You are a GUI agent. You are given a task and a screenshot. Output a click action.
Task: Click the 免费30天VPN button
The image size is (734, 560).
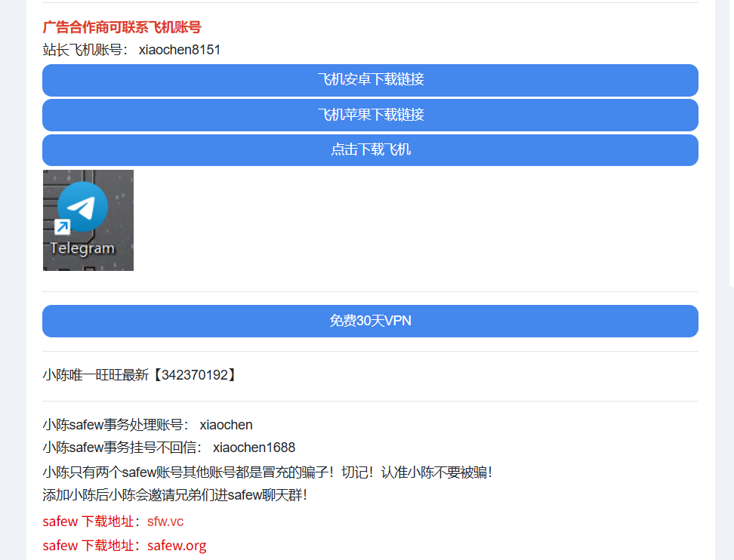tap(370, 321)
